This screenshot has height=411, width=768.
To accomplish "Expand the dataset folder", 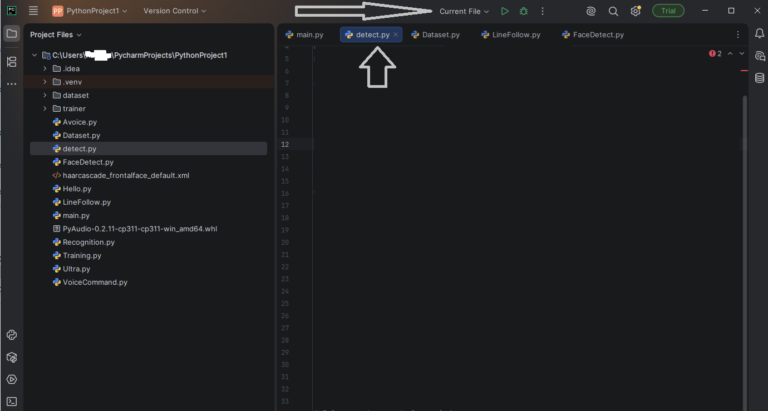I will [45, 95].
